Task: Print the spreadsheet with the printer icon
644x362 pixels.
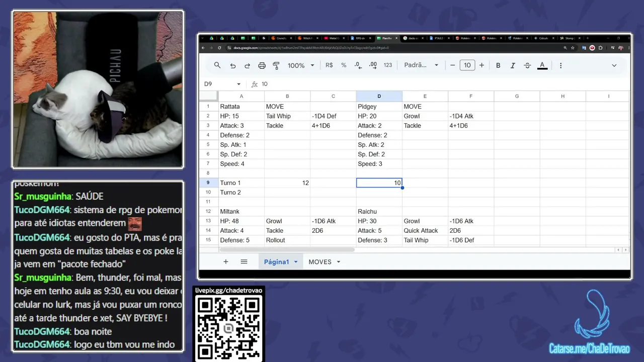Action: pyautogui.click(x=262, y=65)
